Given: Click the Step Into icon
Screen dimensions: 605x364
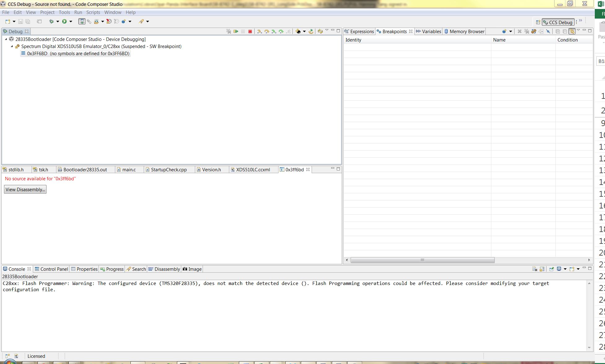Looking at the screenshot, I should (x=260, y=31).
